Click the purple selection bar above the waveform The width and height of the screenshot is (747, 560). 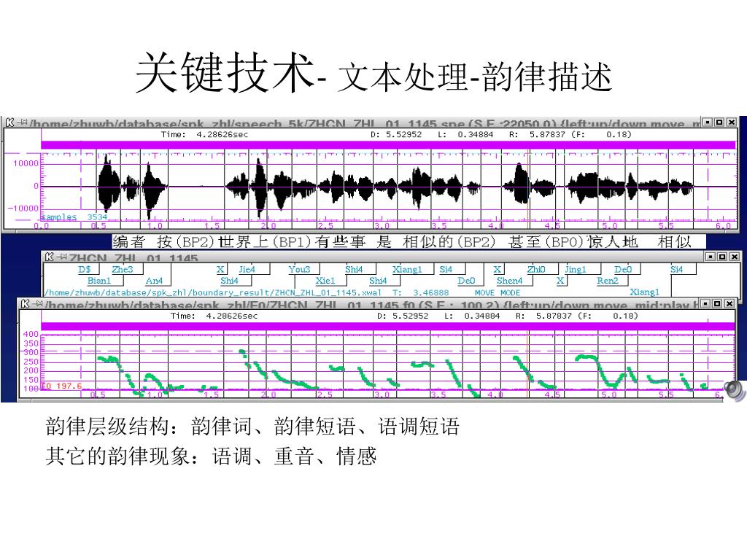point(388,145)
